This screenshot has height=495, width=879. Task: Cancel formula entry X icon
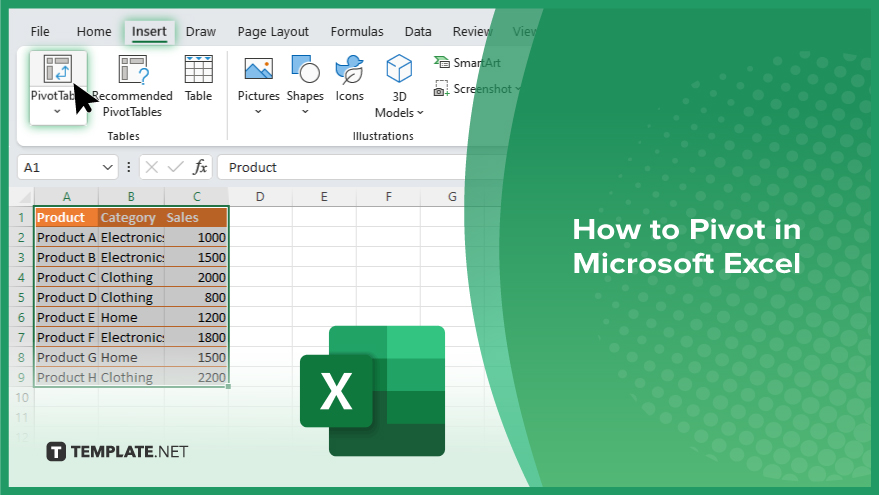point(151,167)
